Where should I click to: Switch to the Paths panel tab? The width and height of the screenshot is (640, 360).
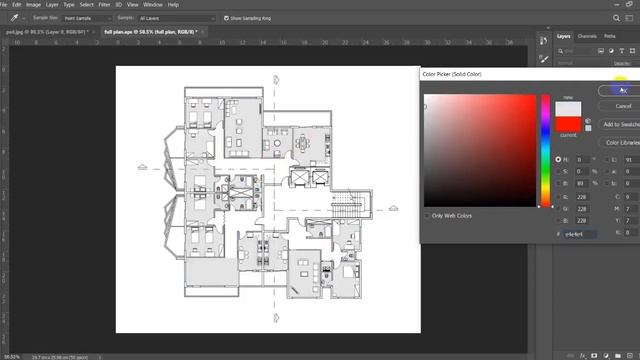tap(610, 36)
